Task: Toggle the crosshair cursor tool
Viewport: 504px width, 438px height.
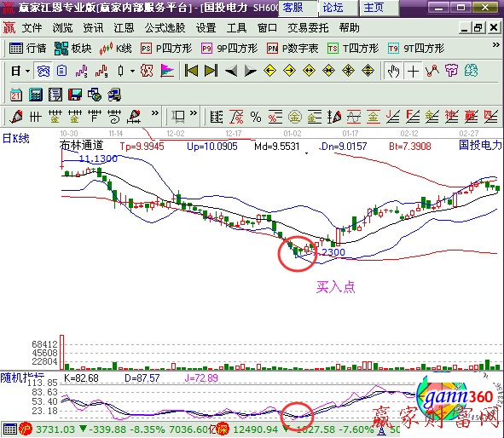Action: pyautogui.click(x=413, y=71)
